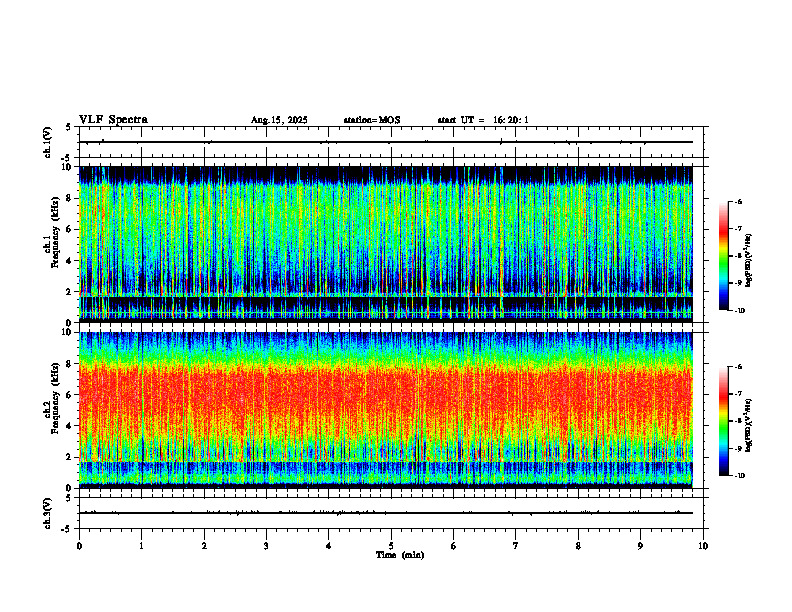This screenshot has width=792, height=612.
Task: Click the ch.1 spectrogram plot area
Action: (x=386, y=244)
